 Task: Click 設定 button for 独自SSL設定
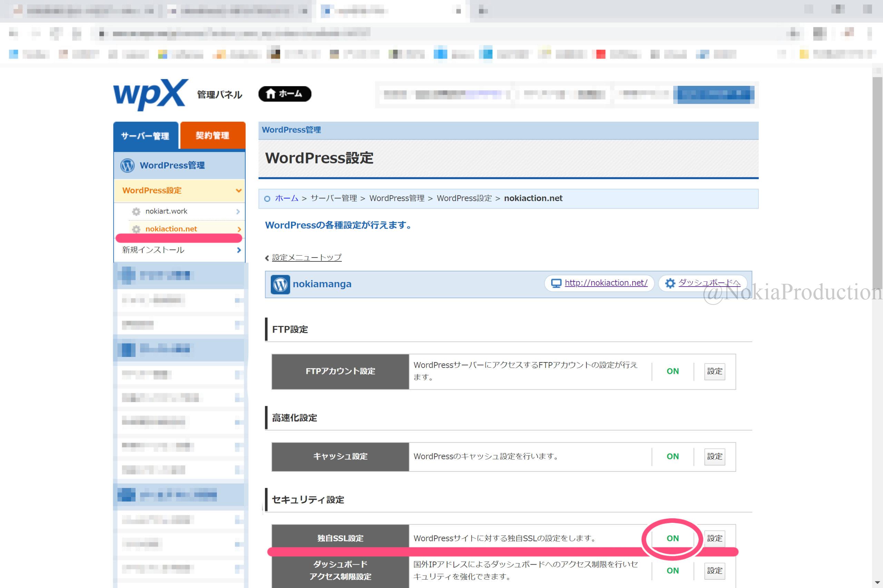[x=715, y=538]
